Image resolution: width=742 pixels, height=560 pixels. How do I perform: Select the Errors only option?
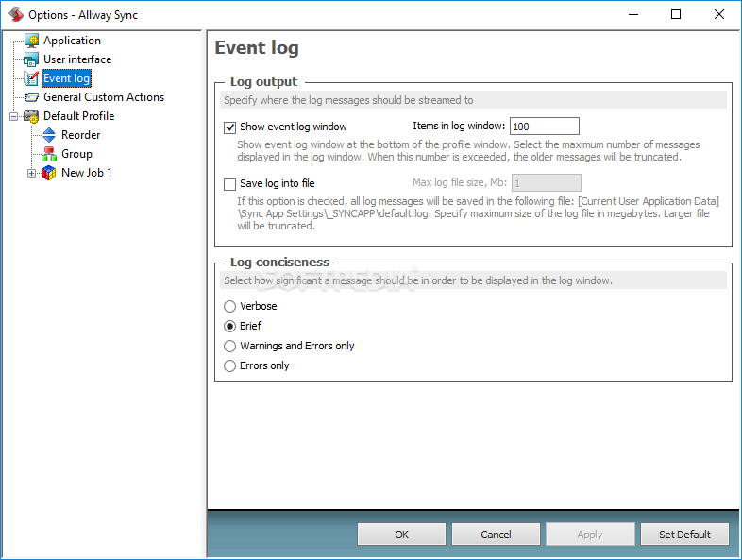(230, 366)
